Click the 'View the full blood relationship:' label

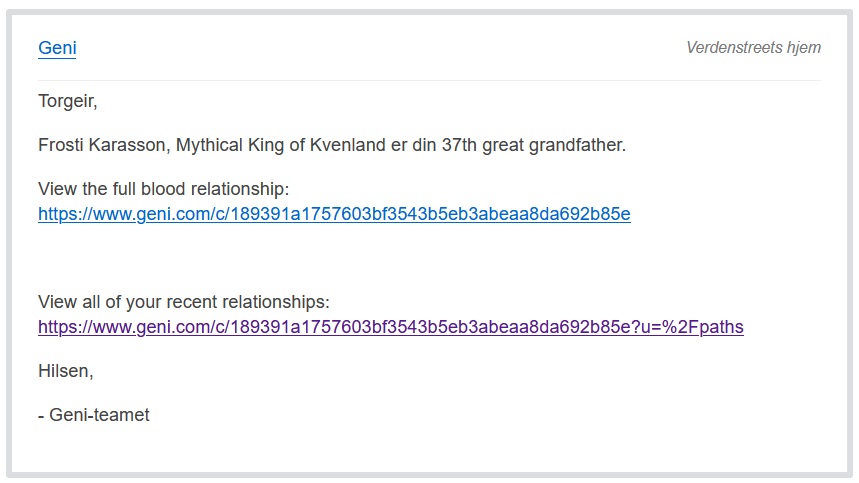[x=163, y=189]
